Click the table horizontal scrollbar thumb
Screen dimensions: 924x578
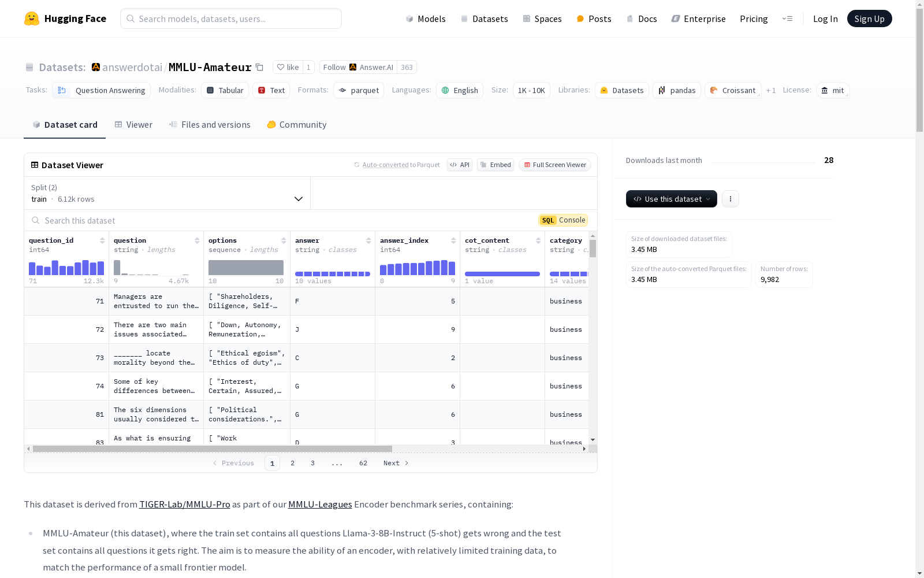pyautogui.click(x=213, y=449)
